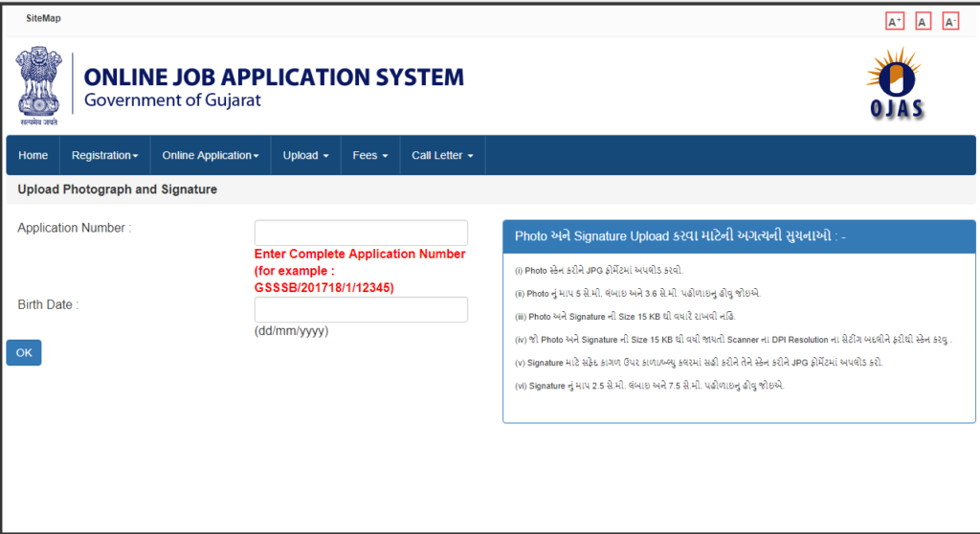Click the Online Job Application System title

(274, 77)
